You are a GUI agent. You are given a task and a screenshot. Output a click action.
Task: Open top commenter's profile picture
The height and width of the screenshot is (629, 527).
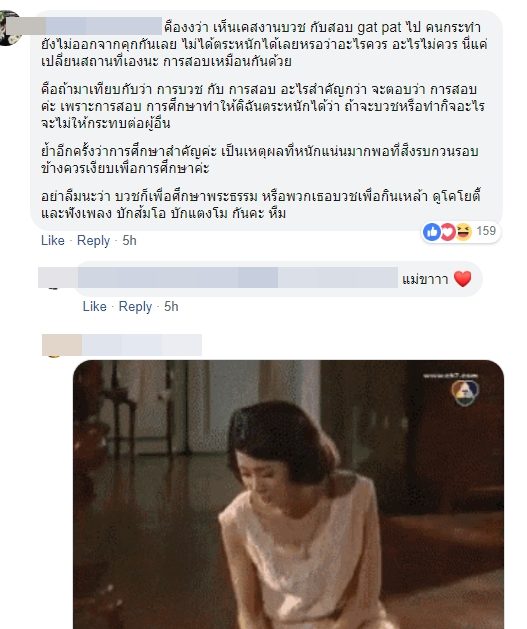point(10,28)
